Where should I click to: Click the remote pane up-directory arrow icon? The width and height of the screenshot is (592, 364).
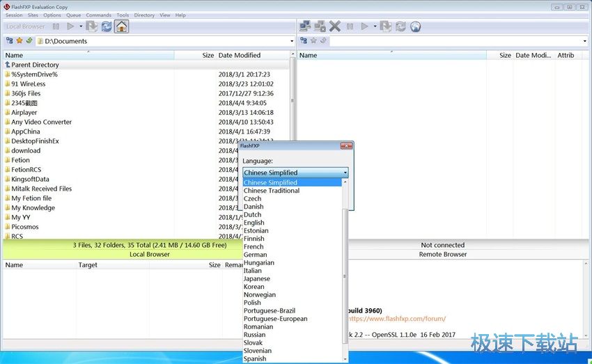pos(323,40)
